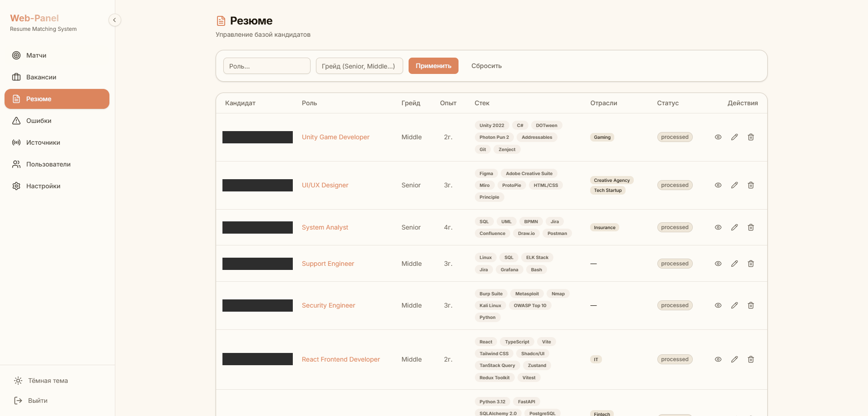The image size is (868, 416).
Task: Click the Кандидат column header
Action: [x=240, y=103]
